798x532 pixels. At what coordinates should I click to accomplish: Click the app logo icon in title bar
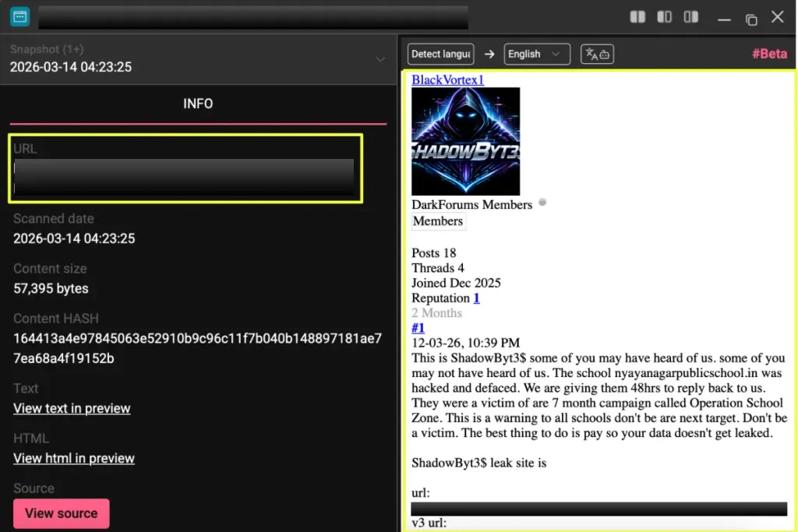pos(19,17)
